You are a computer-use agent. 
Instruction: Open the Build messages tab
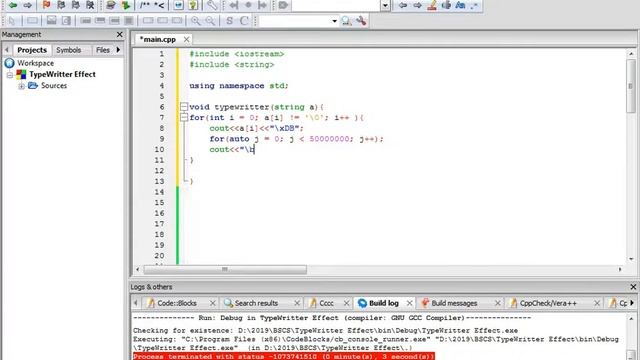(454, 303)
